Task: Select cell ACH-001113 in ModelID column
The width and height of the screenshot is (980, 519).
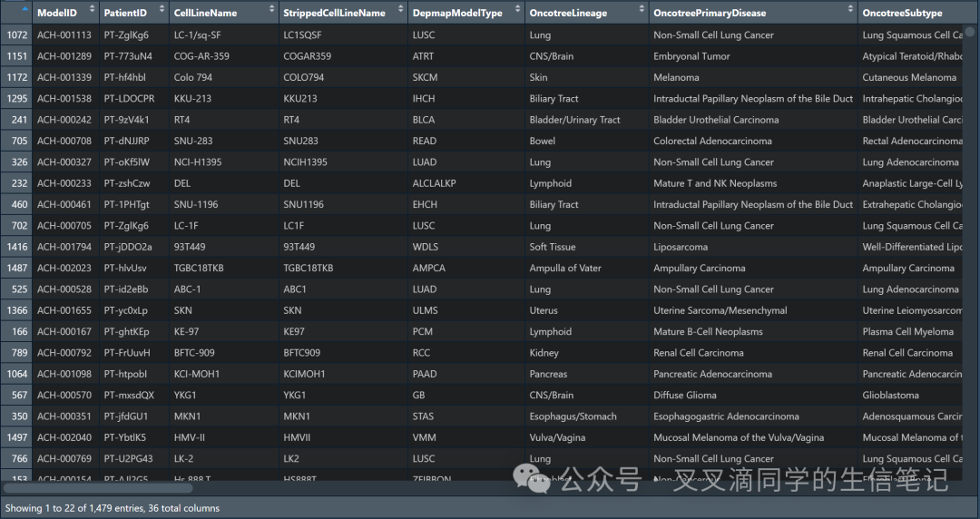Action: coord(64,35)
